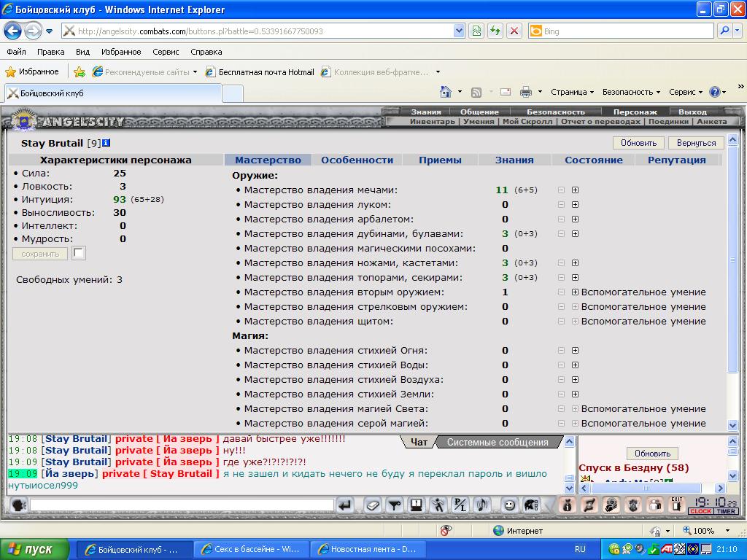Click the Обновить button near character name
The height and width of the screenshot is (560, 747).
[x=638, y=143]
